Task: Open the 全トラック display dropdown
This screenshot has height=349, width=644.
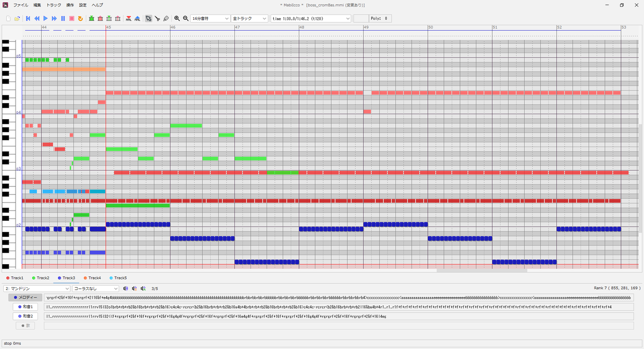Action: click(250, 18)
